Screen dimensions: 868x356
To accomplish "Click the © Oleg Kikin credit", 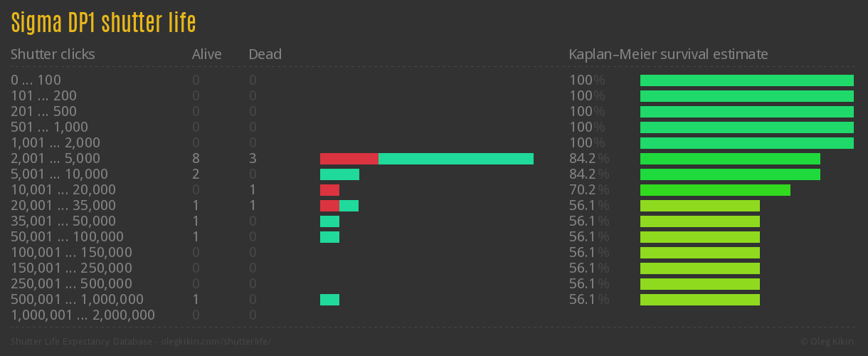I will pos(828,342).
